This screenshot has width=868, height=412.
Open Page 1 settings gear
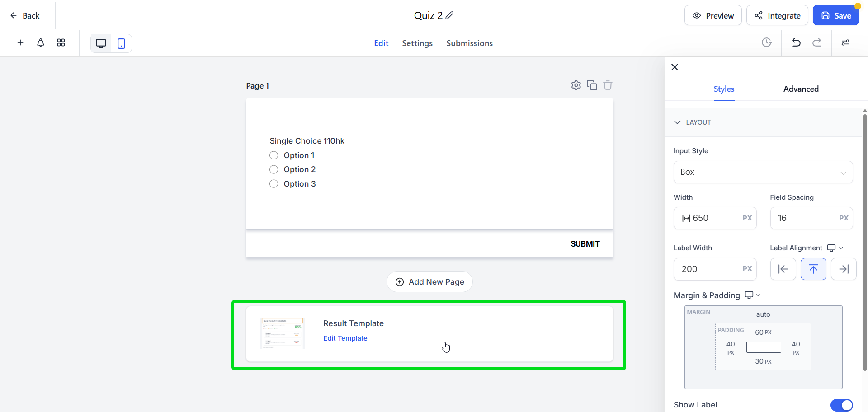pyautogui.click(x=576, y=85)
